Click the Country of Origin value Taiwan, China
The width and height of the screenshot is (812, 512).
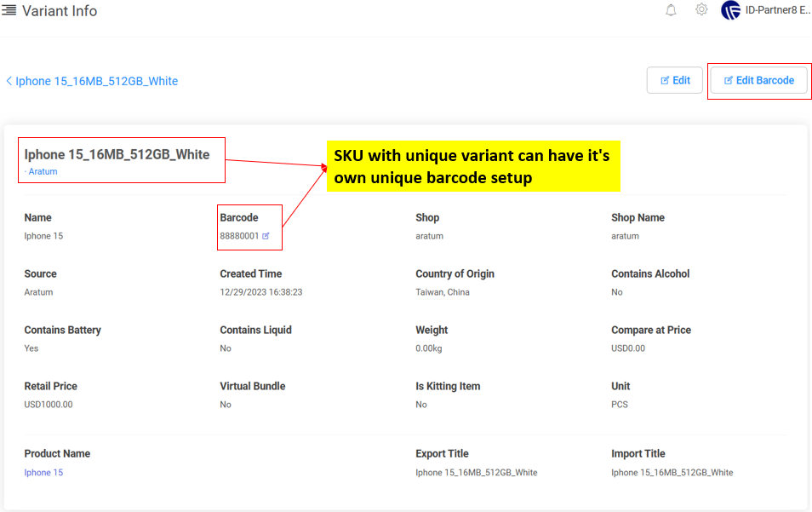pos(443,292)
